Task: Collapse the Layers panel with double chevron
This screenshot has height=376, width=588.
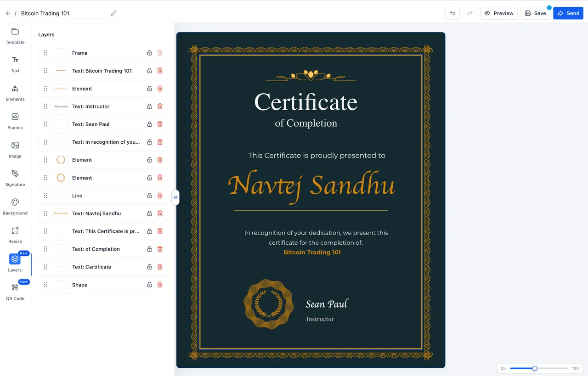Action: pos(175,197)
